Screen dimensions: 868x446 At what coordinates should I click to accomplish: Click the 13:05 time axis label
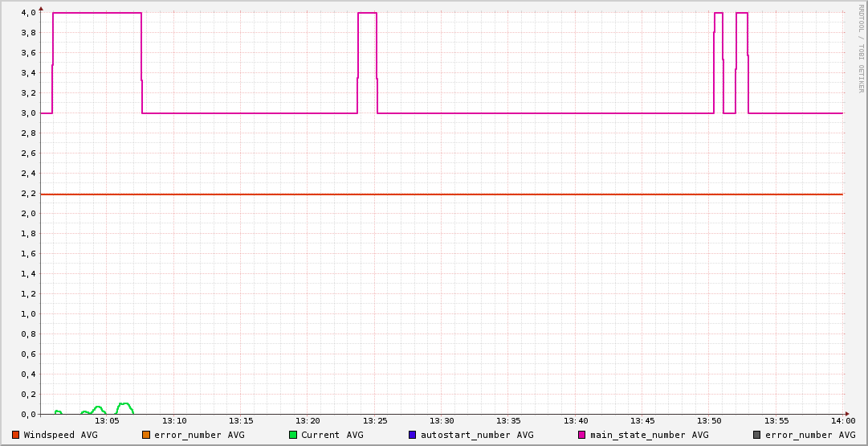[107, 421]
